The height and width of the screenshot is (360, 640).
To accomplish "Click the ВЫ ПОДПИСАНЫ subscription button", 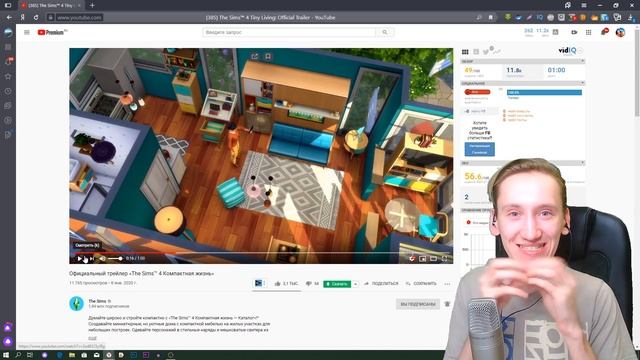I will click(418, 304).
